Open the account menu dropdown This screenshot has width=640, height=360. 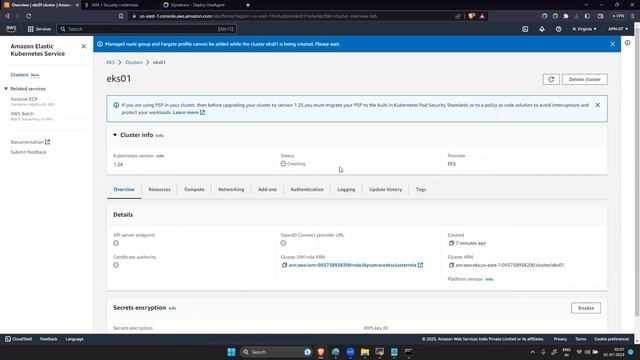tap(618, 29)
